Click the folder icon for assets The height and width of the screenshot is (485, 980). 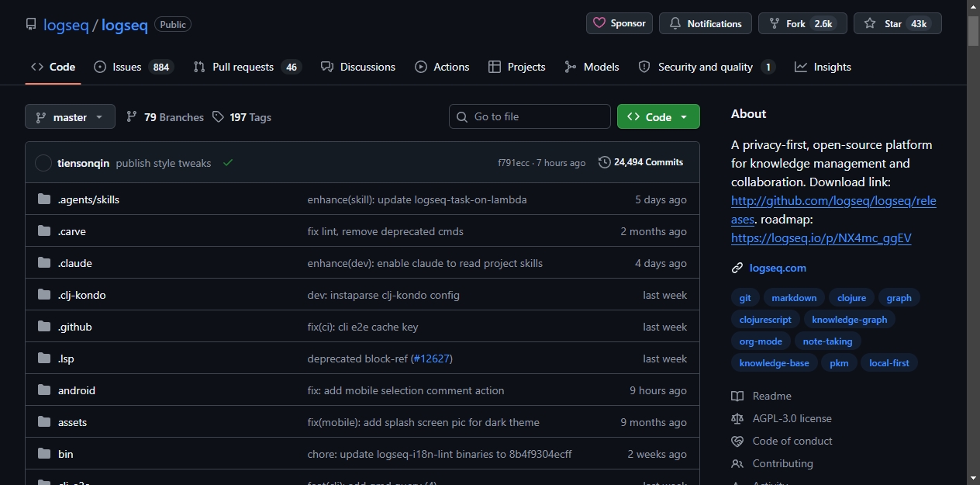[44, 422]
